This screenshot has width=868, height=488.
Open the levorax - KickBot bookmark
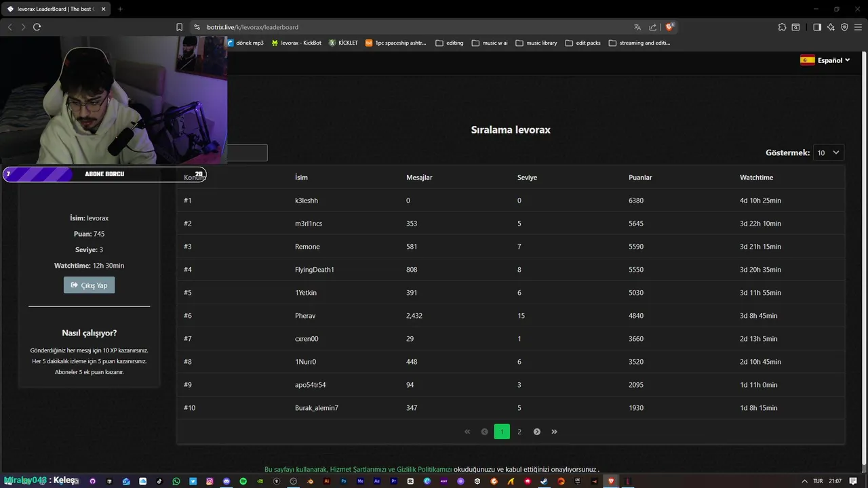point(296,43)
